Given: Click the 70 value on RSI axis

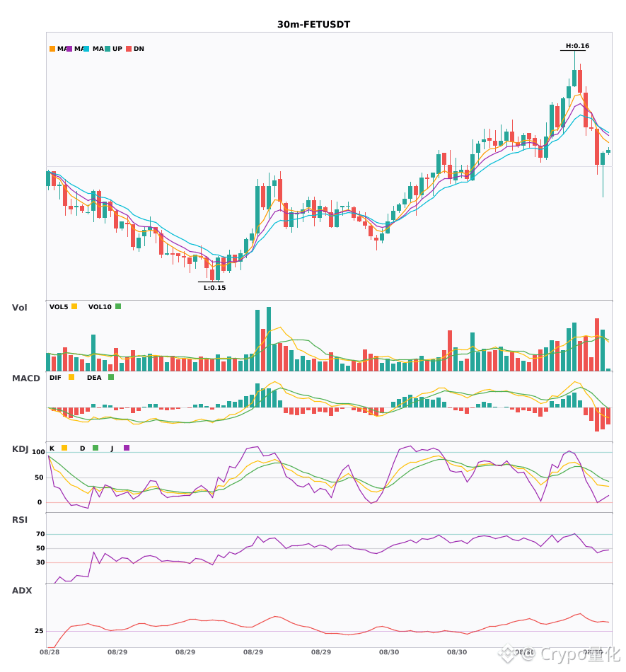Looking at the screenshot, I should pyautogui.click(x=40, y=534).
